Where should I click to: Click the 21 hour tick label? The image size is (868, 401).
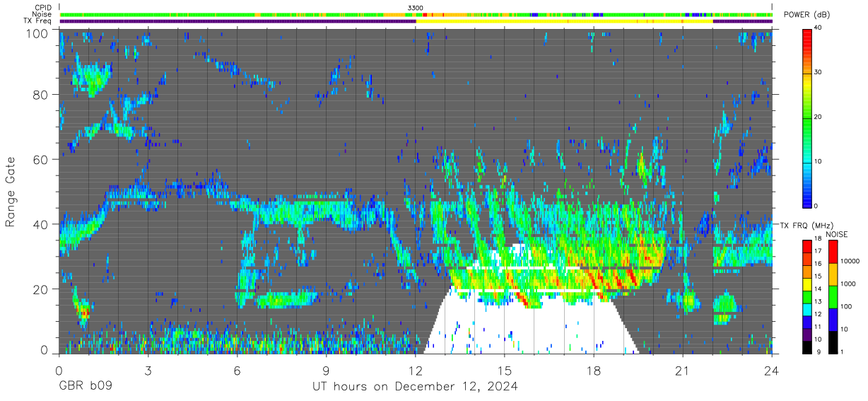click(x=683, y=370)
